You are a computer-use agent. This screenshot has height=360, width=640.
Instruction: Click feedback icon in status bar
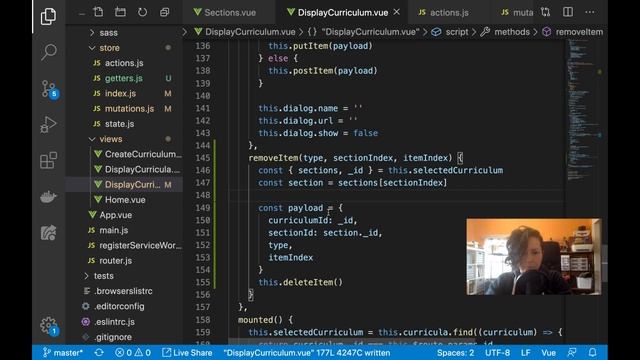pyautogui.click(x=572, y=353)
